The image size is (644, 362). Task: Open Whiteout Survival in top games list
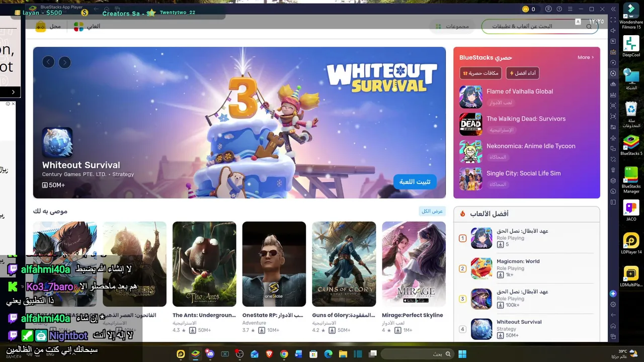click(527, 329)
